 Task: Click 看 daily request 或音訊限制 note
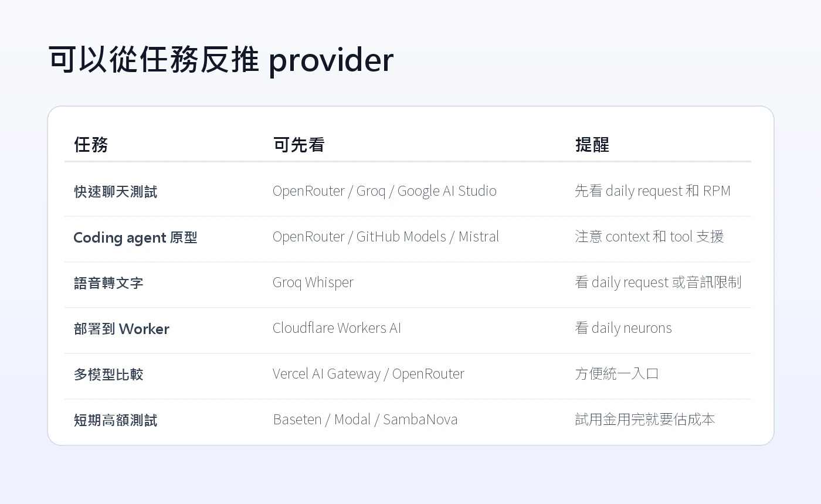[x=658, y=282]
